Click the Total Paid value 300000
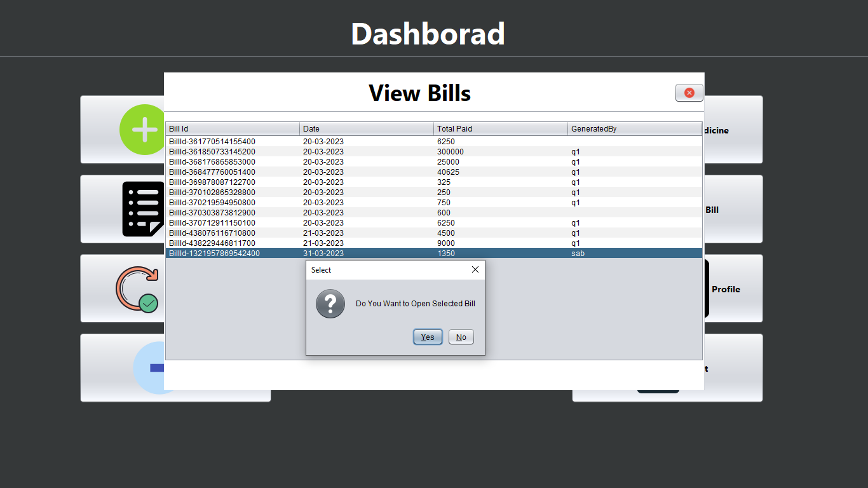The width and height of the screenshot is (868, 488). point(451,151)
